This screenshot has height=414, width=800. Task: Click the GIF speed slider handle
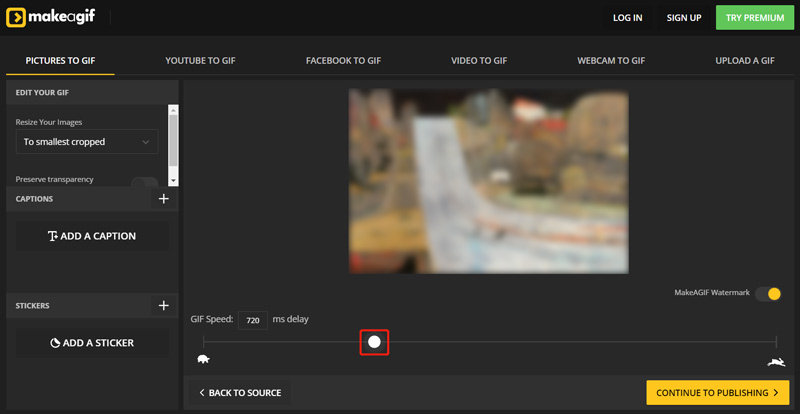374,342
